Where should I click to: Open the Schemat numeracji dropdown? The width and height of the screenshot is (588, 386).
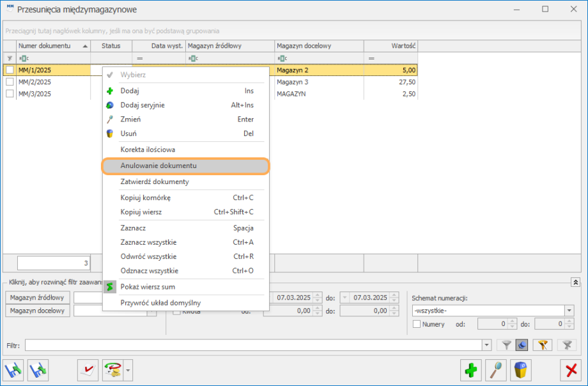[x=569, y=311]
